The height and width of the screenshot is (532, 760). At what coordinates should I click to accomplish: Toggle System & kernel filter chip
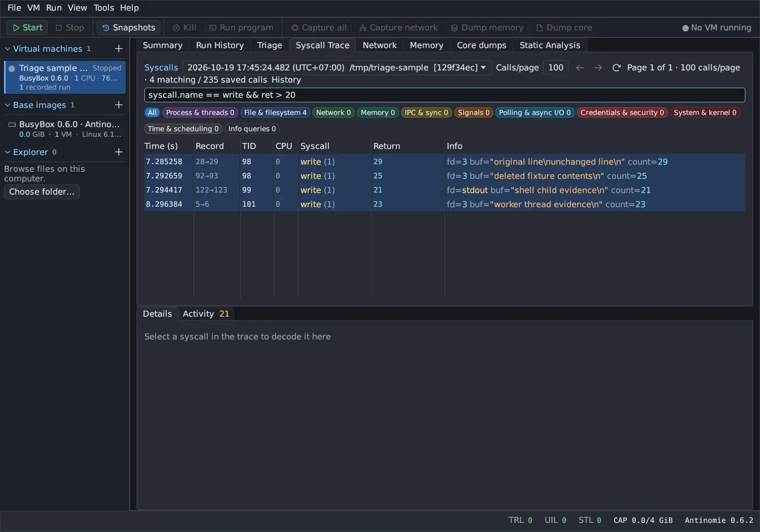pos(705,112)
